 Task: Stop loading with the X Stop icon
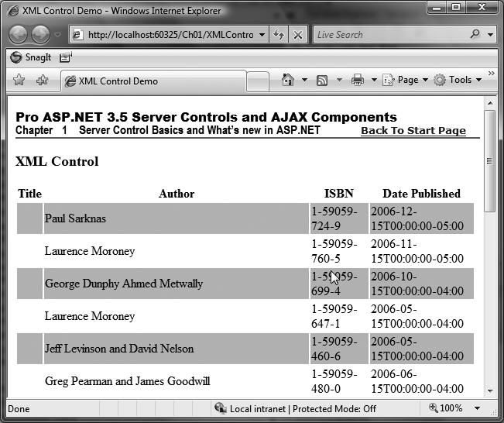(x=298, y=34)
